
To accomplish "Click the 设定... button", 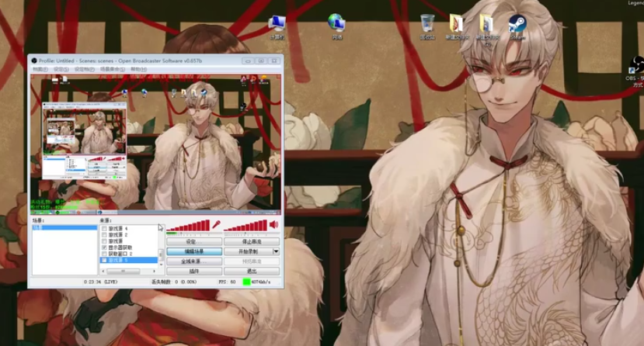I will coord(194,241).
